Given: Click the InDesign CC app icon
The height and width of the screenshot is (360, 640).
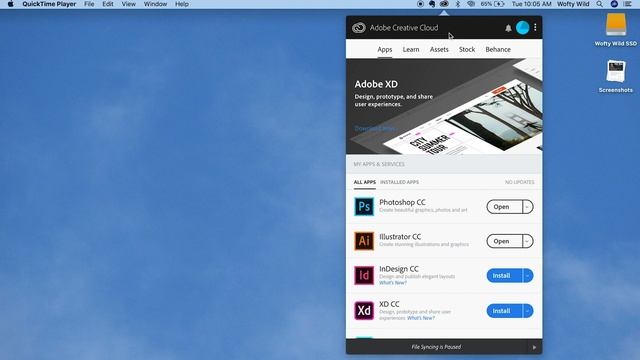Looking at the screenshot, I should pos(364,276).
